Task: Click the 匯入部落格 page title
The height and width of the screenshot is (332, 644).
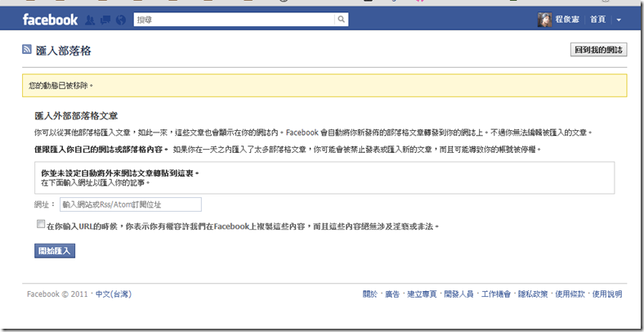Action: click(x=64, y=51)
